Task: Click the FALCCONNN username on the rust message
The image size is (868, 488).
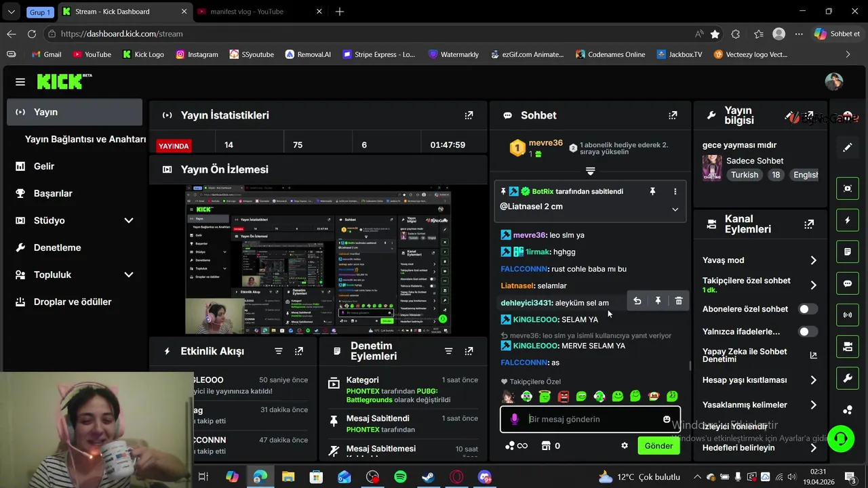Action: 524,269
